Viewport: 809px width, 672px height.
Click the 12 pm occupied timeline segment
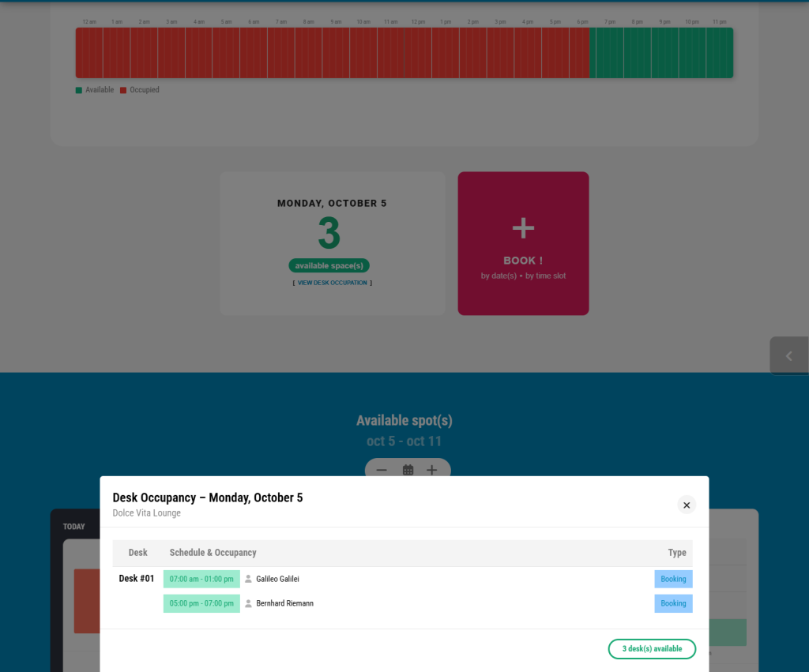[x=418, y=53]
